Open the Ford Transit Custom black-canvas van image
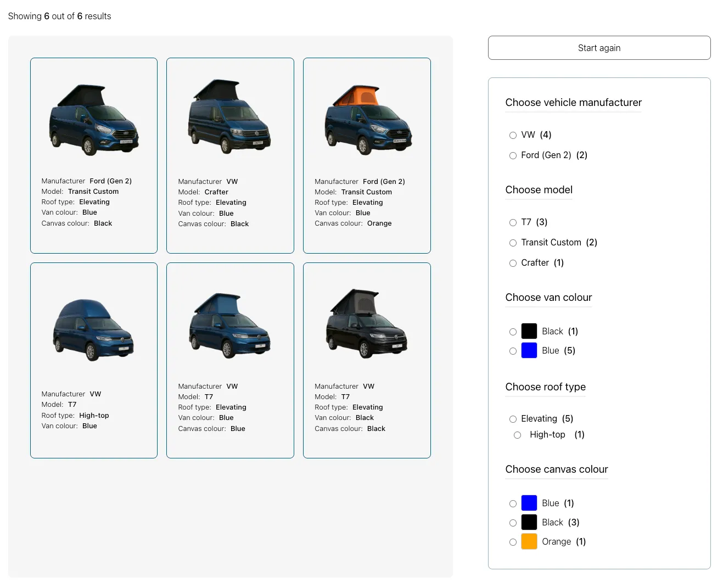This screenshot has width=723, height=588. click(94, 120)
